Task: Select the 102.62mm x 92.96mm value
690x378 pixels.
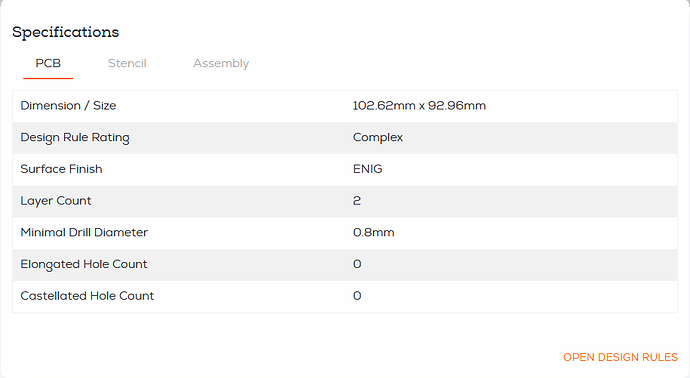Action: point(419,106)
